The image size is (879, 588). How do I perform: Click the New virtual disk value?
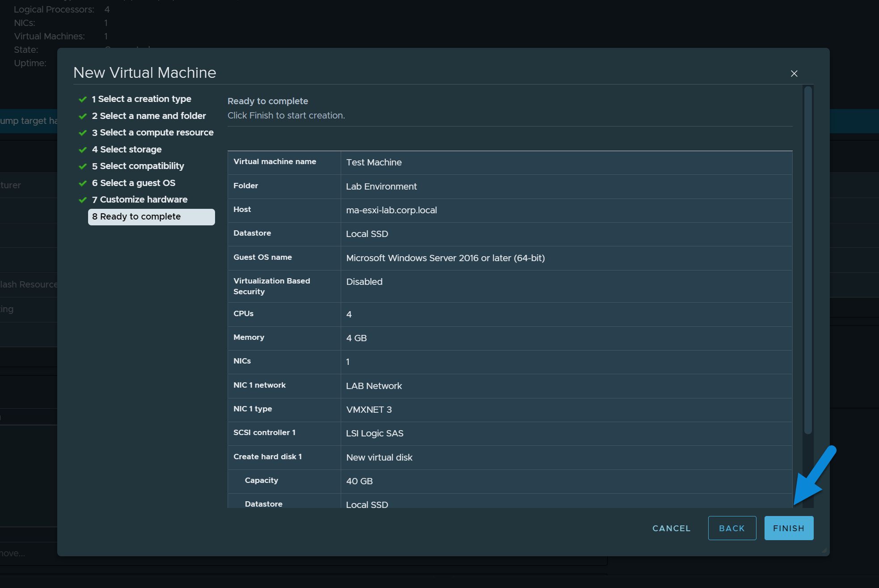[x=379, y=457]
